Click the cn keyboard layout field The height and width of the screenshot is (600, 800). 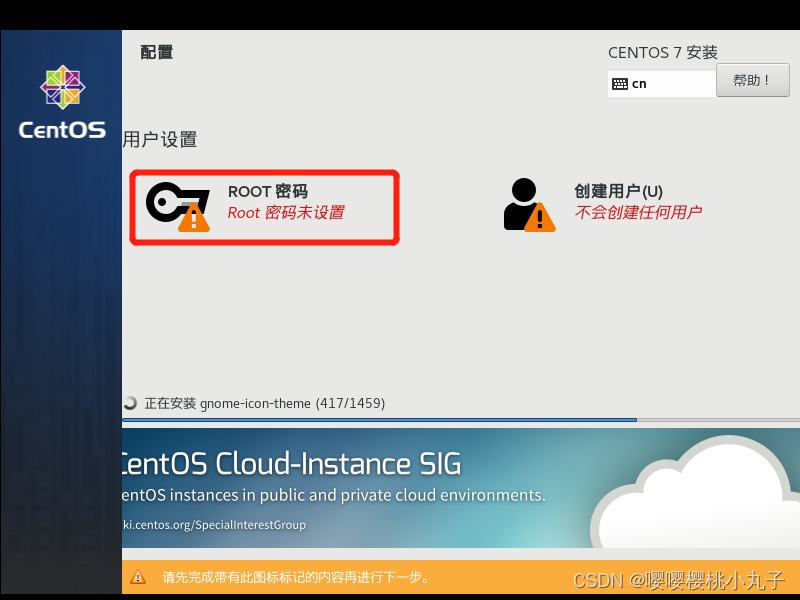click(x=662, y=84)
